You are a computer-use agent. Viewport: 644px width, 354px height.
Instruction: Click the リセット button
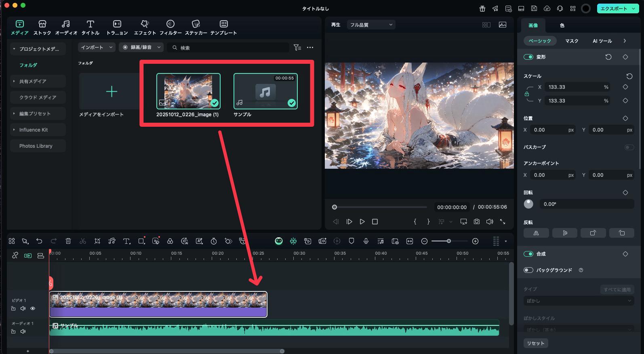[536, 343]
